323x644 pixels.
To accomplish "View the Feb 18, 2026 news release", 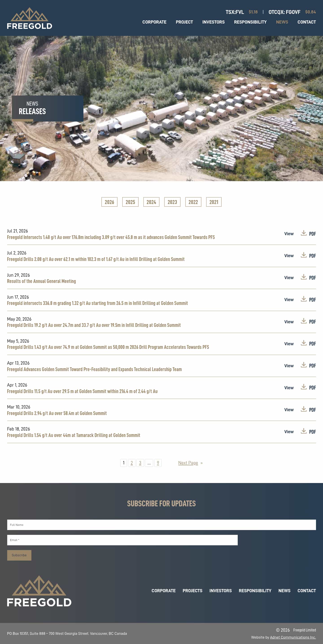I will pyautogui.click(x=289, y=432).
